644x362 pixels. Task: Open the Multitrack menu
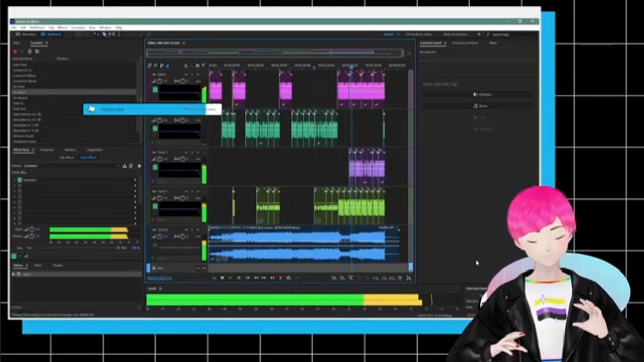pyautogui.click(x=37, y=28)
